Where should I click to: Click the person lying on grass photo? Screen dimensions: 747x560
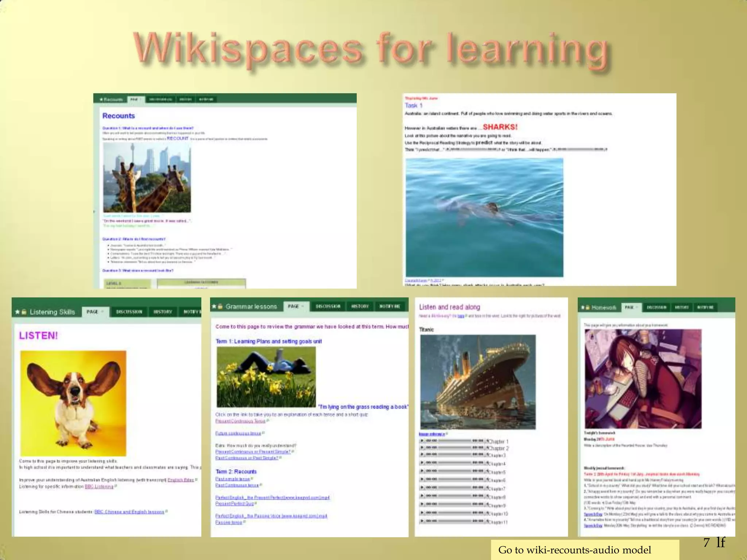coord(266,377)
